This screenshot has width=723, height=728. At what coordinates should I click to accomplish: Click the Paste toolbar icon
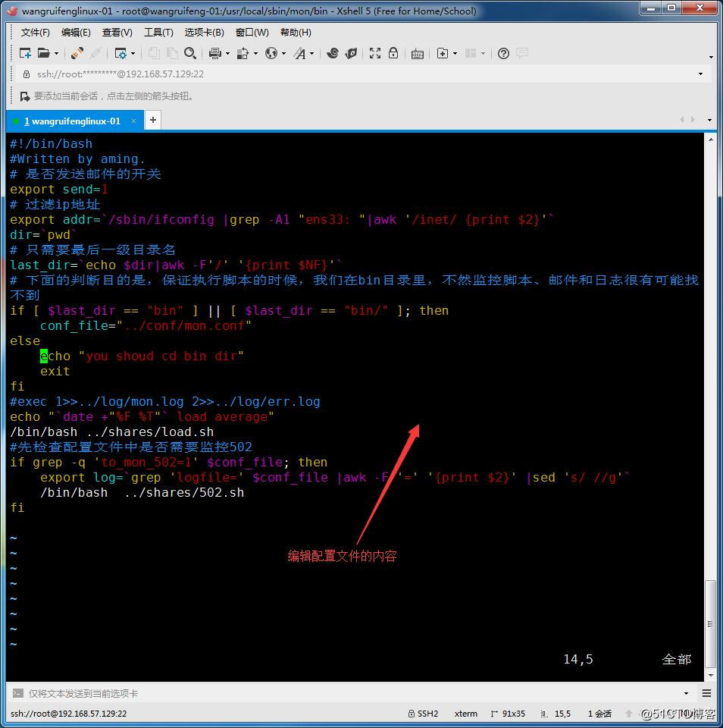pos(172,53)
